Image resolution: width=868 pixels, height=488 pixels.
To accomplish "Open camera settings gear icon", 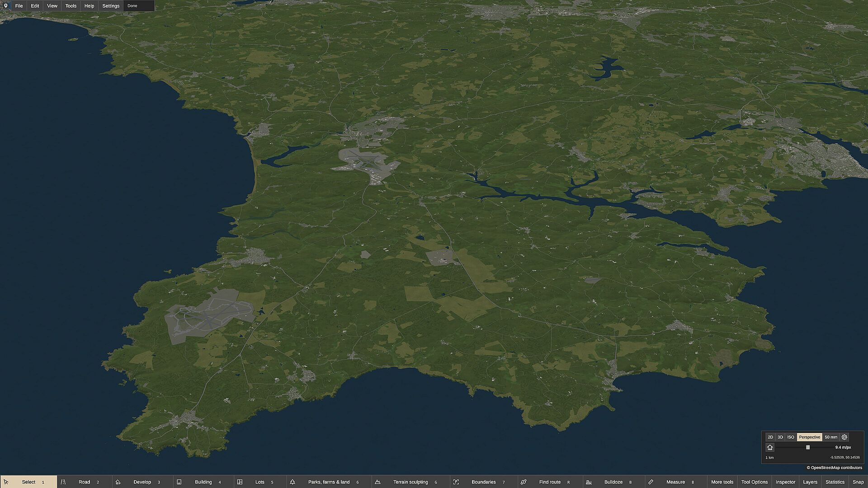I will click(844, 437).
